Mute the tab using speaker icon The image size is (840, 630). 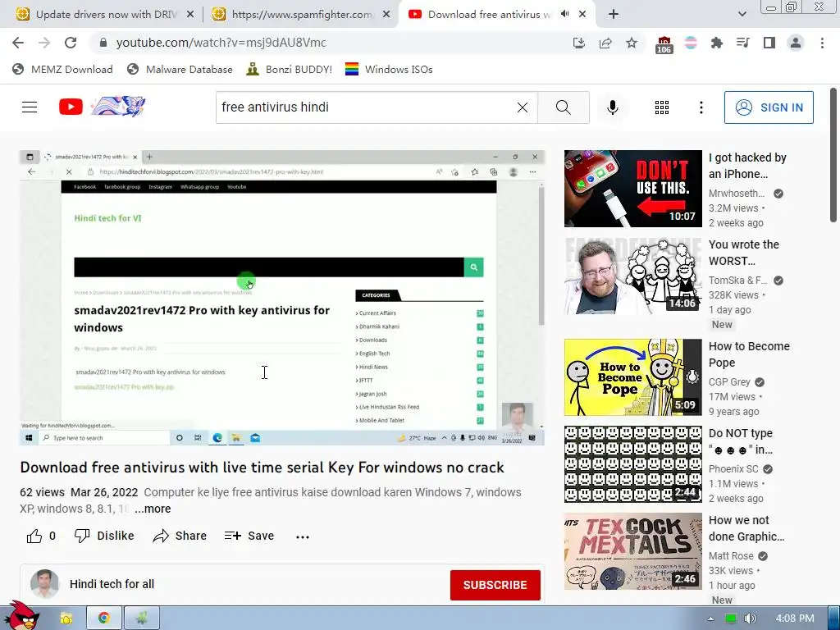(x=564, y=14)
